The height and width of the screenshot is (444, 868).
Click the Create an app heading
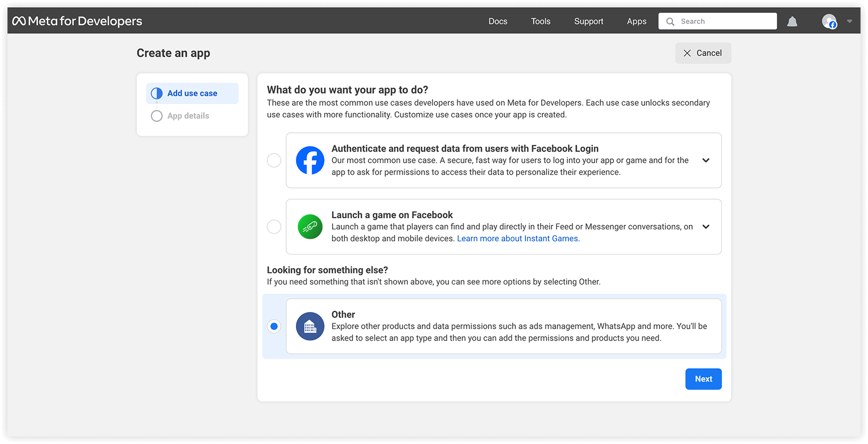pyautogui.click(x=173, y=53)
